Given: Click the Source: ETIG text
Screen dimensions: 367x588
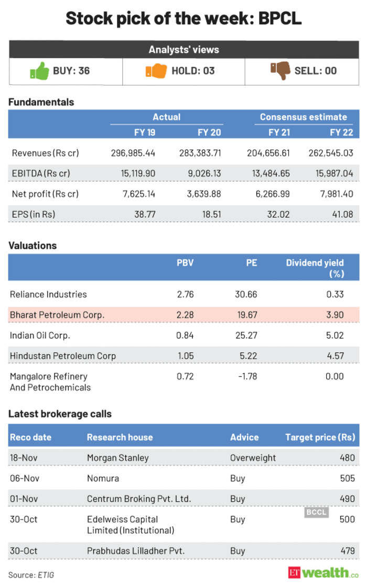Looking at the screenshot, I should coord(31,575).
